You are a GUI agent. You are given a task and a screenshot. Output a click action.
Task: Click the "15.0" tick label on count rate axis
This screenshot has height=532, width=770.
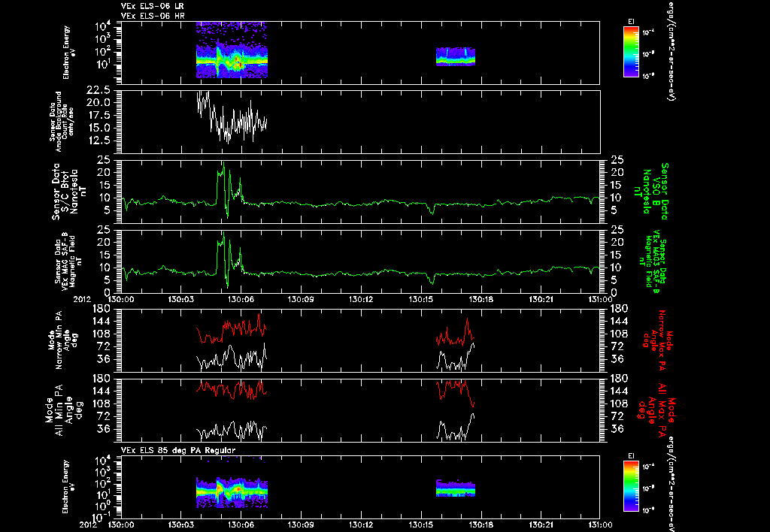pyautogui.click(x=99, y=128)
